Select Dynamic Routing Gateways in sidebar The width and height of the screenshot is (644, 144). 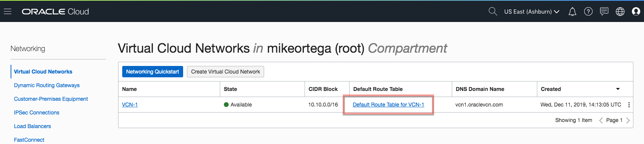[47, 85]
